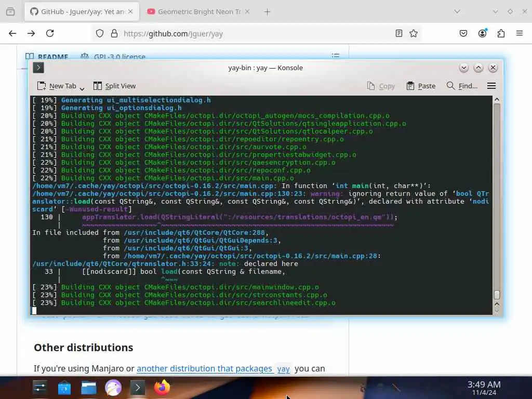Open the Firefox account icon
The height and width of the screenshot is (399, 532).
483,33
